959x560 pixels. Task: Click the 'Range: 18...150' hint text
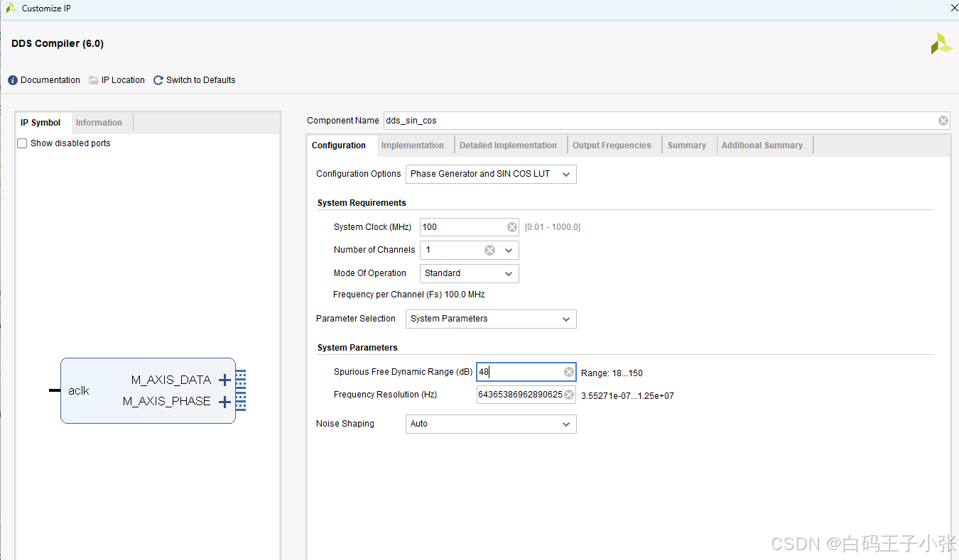coord(612,373)
